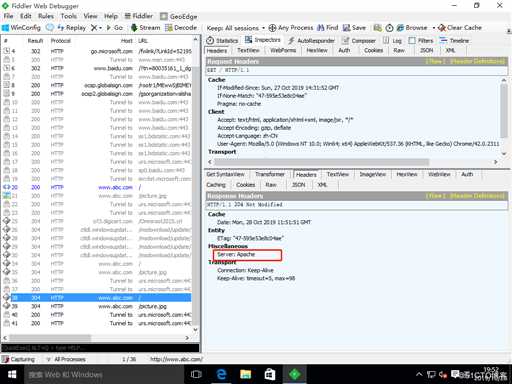Click All Processes filter in status bar
Screen dimensions: 512x384
click(x=66, y=359)
